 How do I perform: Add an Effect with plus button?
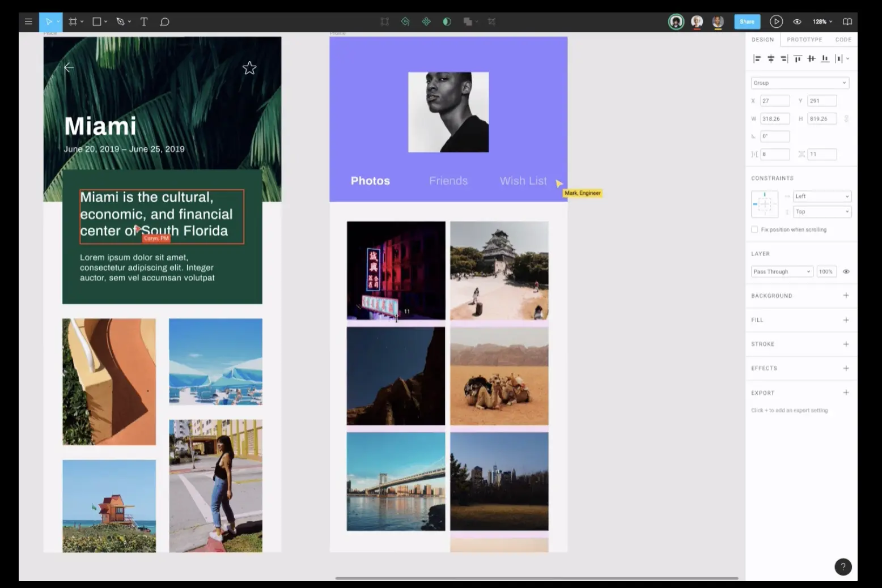(846, 369)
